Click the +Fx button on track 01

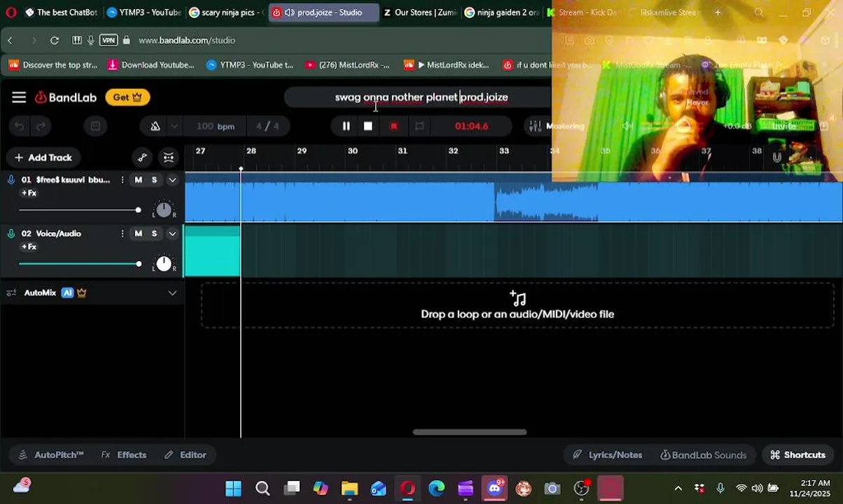click(29, 193)
